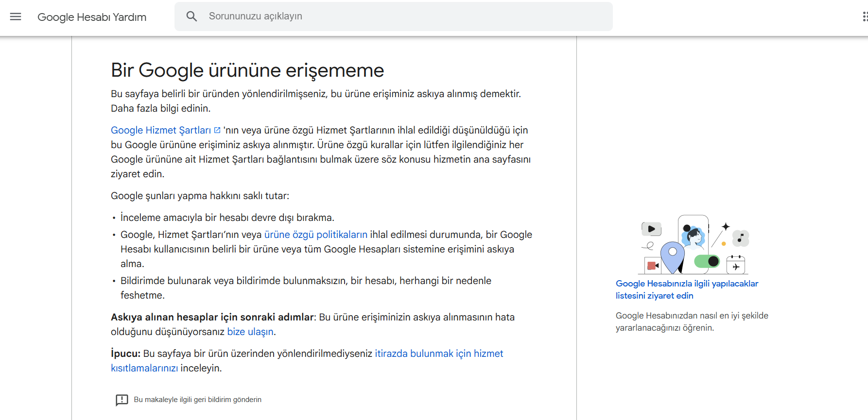Open the Google apps grid
868x420 pixels.
[x=865, y=17]
